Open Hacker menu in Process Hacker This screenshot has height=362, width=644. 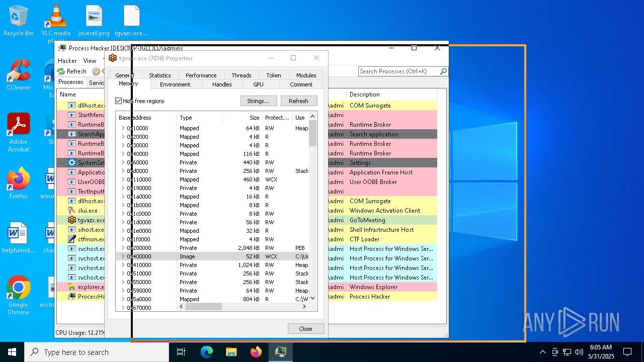click(67, 60)
